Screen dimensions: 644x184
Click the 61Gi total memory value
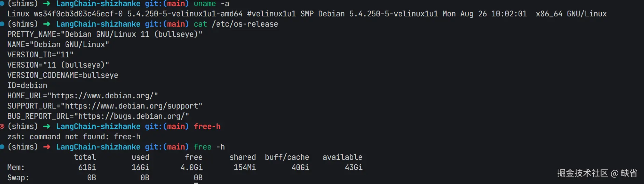pyautogui.click(x=87, y=167)
